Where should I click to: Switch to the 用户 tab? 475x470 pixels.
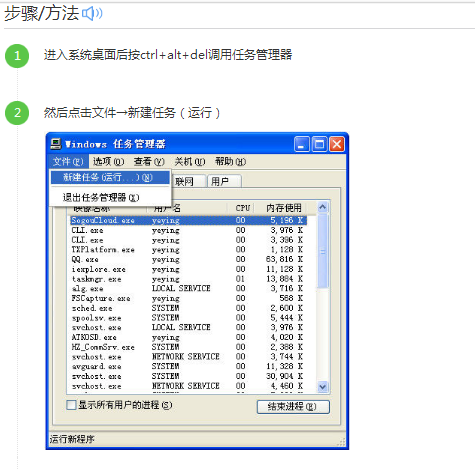click(224, 181)
